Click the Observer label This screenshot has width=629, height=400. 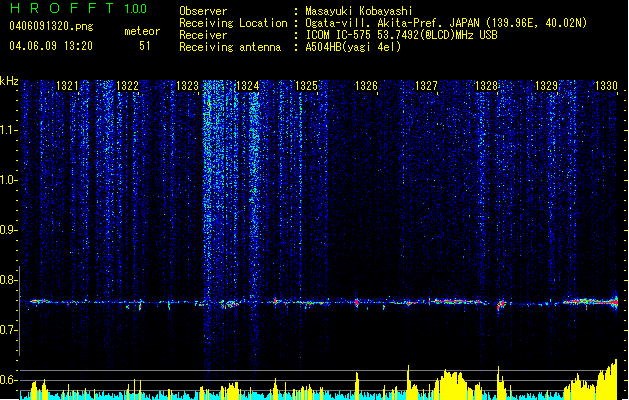pos(203,11)
